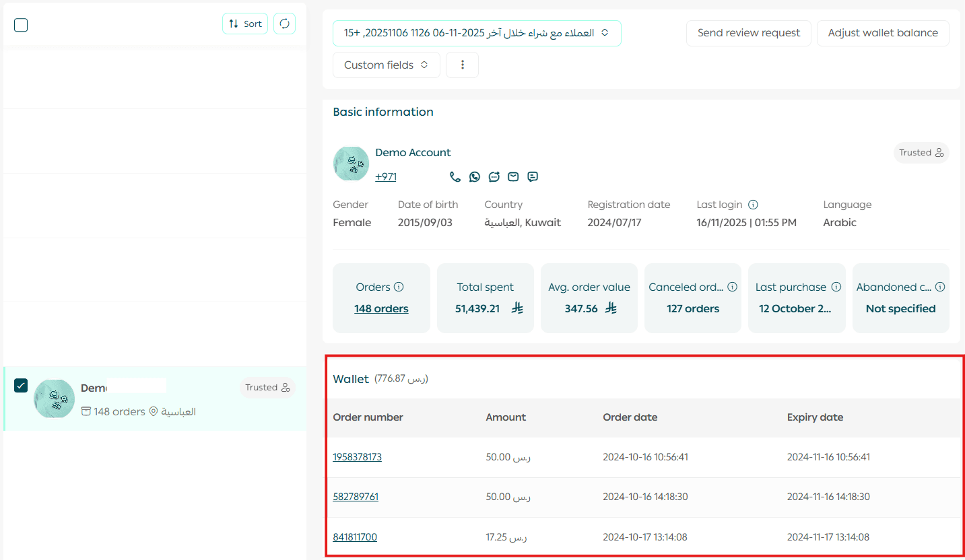Open order number 1958378173
The height and width of the screenshot is (560, 965).
357,457
